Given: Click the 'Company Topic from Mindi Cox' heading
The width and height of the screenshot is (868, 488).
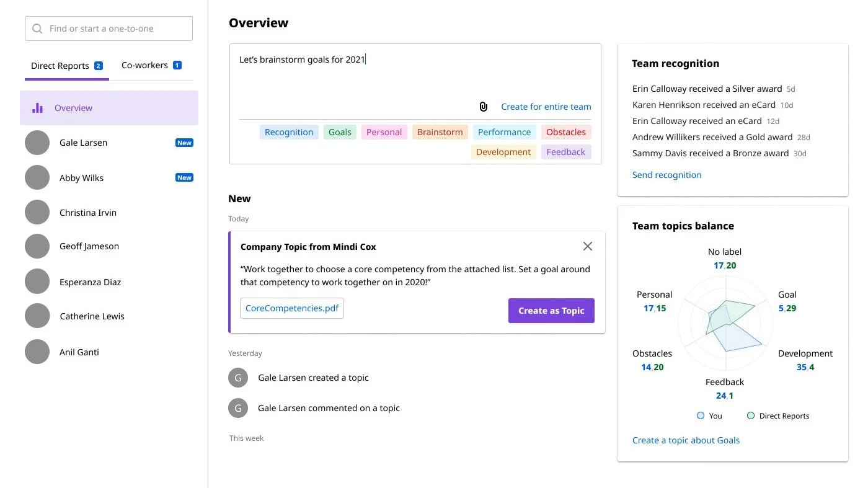Looking at the screenshot, I should pyautogui.click(x=308, y=247).
